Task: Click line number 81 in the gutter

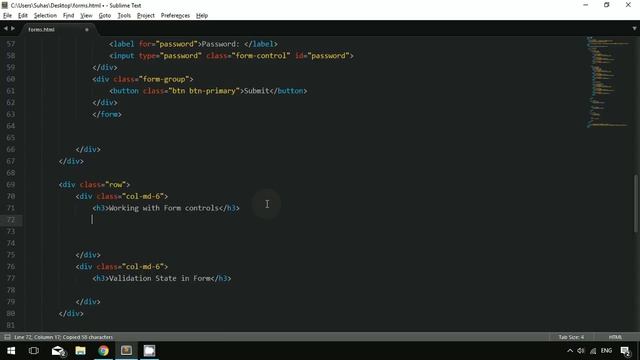Action: pyautogui.click(x=11, y=325)
